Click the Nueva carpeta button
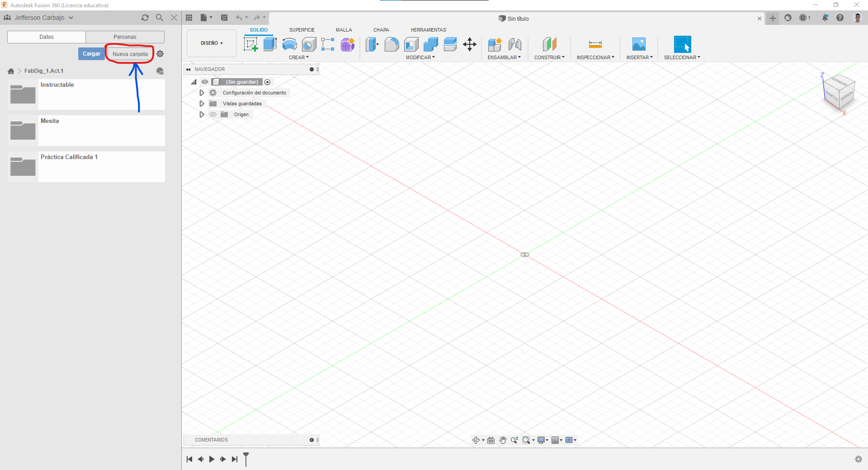Screen dimensions: 868x470 coord(130,54)
